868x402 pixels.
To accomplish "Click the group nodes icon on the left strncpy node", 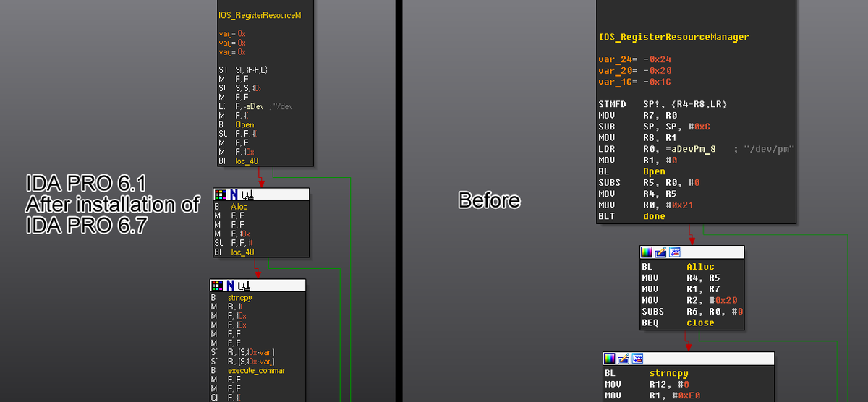I will (242, 286).
